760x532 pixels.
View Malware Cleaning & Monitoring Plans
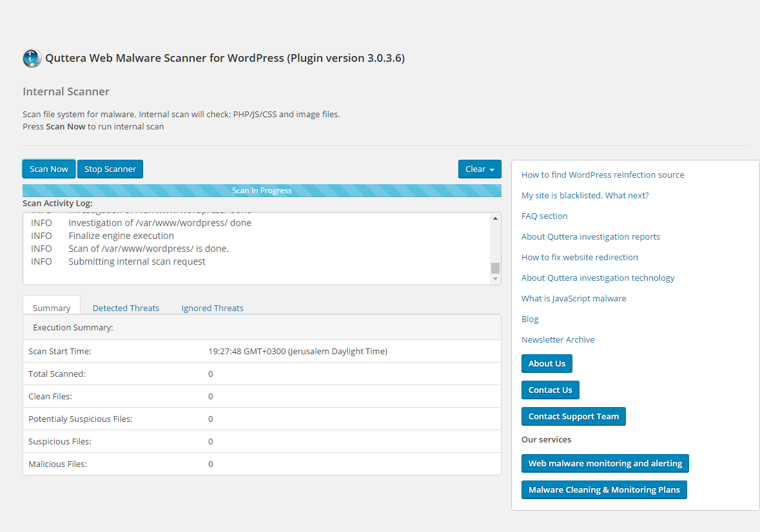(603, 489)
